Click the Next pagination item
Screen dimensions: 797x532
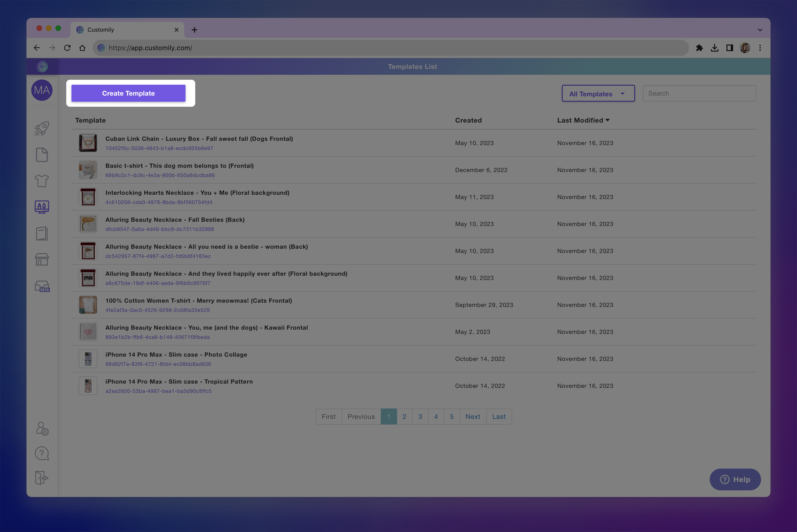[473, 417]
